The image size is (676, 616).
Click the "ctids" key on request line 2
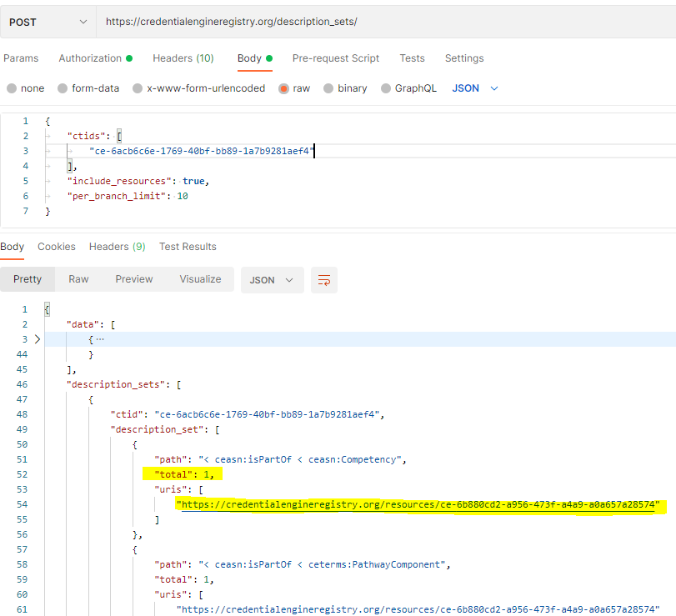pos(86,136)
